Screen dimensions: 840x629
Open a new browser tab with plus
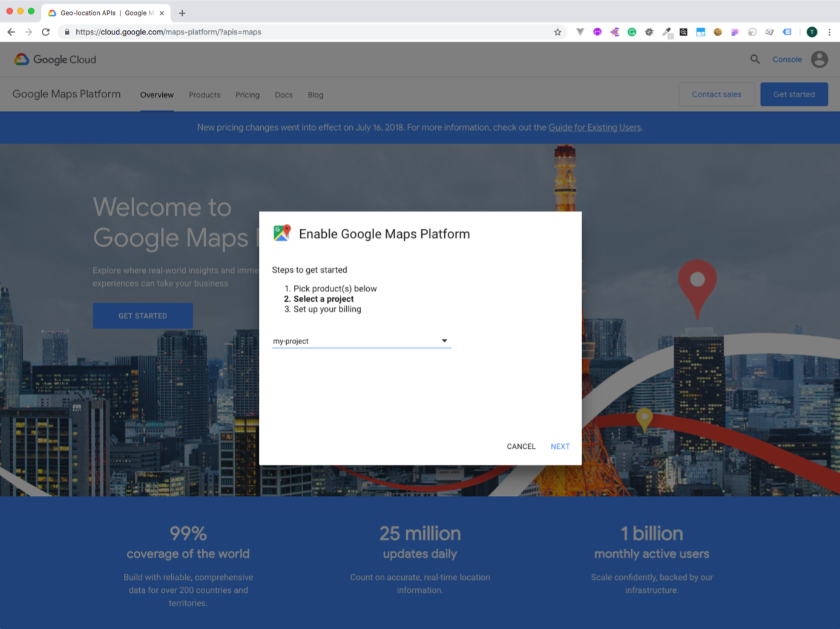tap(182, 13)
